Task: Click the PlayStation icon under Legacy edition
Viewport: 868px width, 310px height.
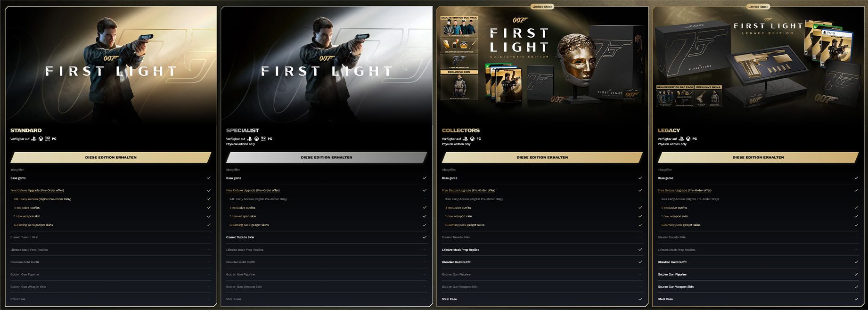Action: 681,139
